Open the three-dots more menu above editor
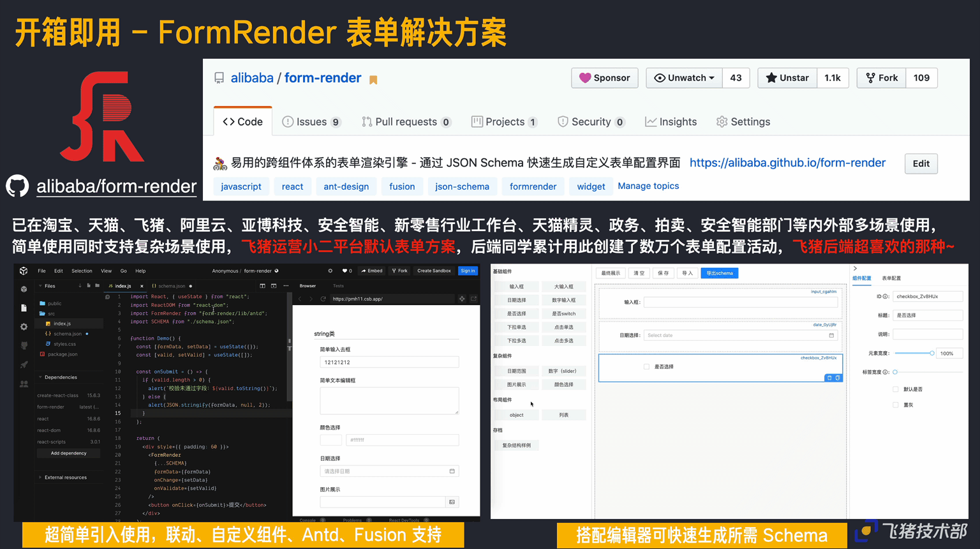This screenshot has width=980, height=549. 285,285
